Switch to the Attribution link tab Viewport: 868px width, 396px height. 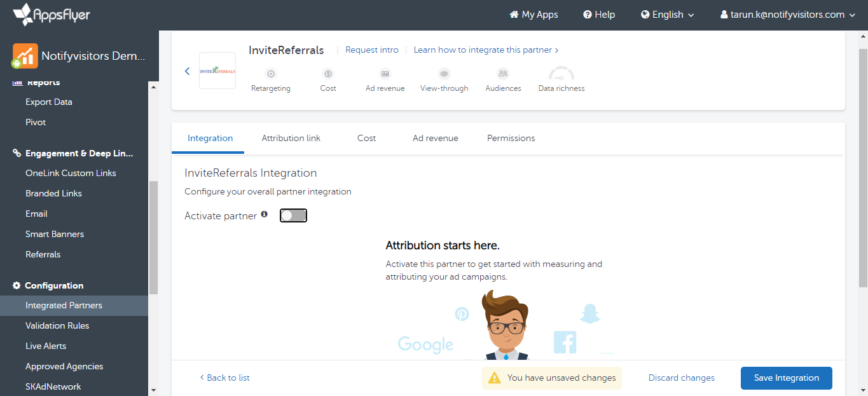coord(291,138)
